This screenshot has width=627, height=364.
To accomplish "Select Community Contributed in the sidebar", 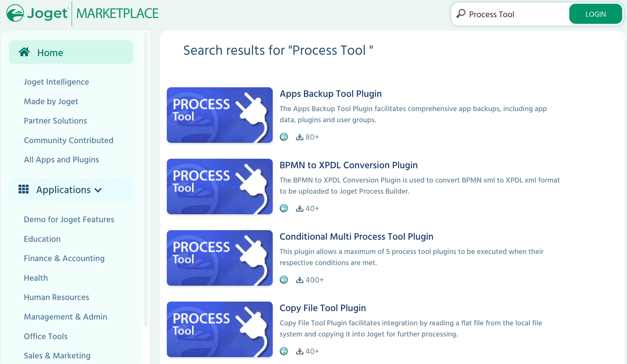I will 69,140.
